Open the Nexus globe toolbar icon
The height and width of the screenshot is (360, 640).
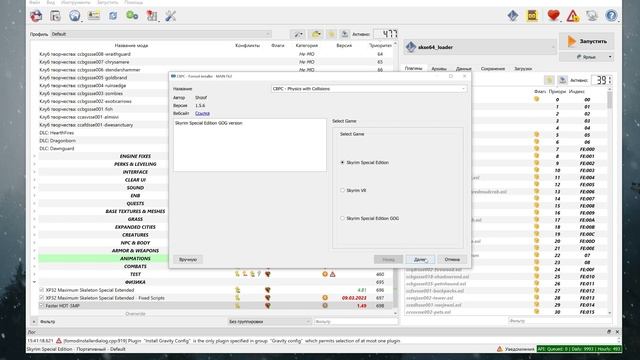tap(74, 16)
